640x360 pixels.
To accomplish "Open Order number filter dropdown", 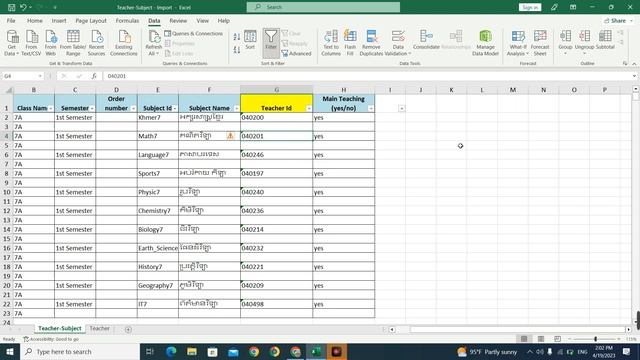I will point(133,108).
